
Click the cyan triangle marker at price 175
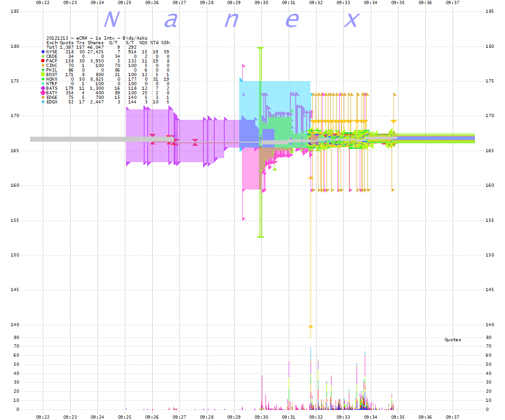pos(241,79)
